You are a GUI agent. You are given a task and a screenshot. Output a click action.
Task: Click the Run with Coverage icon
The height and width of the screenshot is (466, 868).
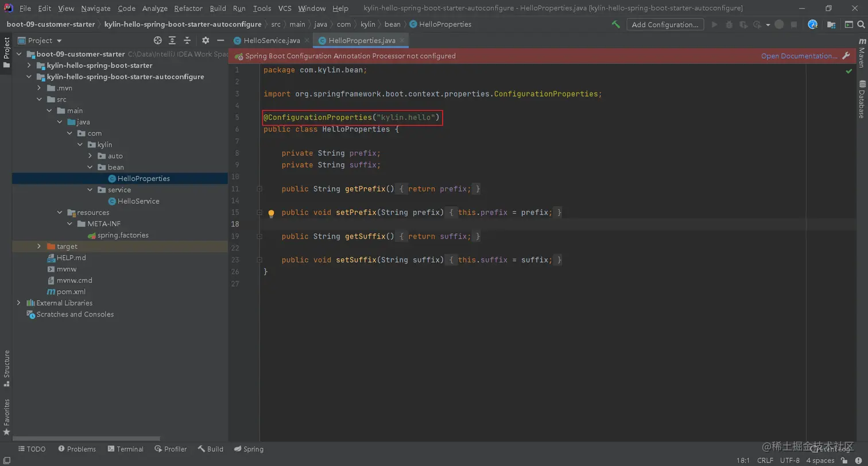coord(743,24)
